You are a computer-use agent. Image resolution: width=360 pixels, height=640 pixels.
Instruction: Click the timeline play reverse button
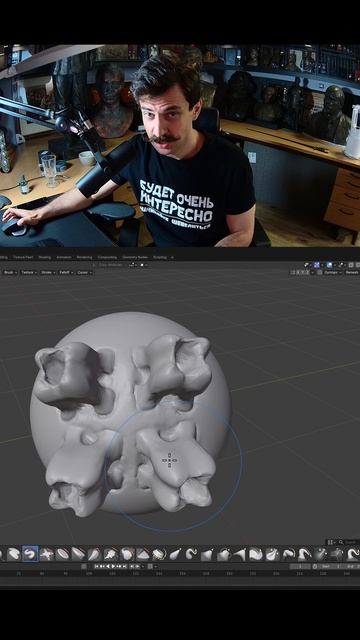[108, 566]
